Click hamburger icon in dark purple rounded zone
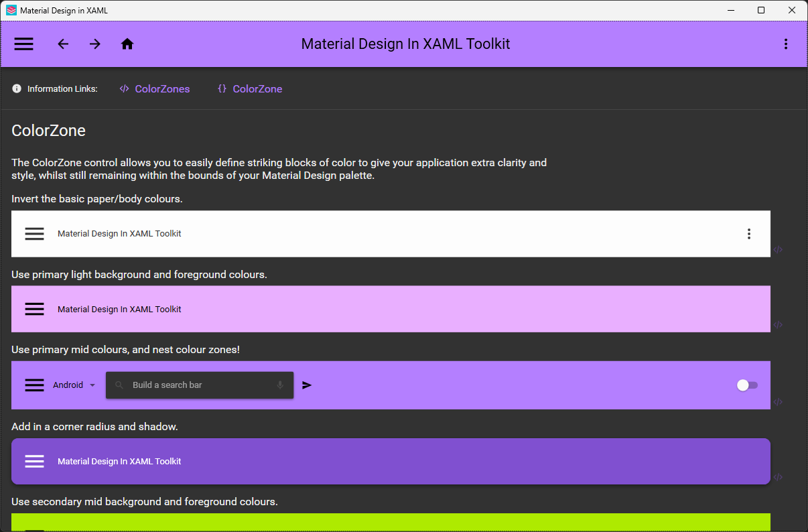This screenshot has width=808, height=532. tap(35, 462)
